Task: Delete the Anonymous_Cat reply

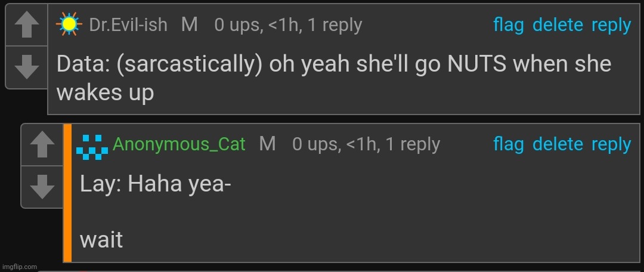Action: point(558,144)
